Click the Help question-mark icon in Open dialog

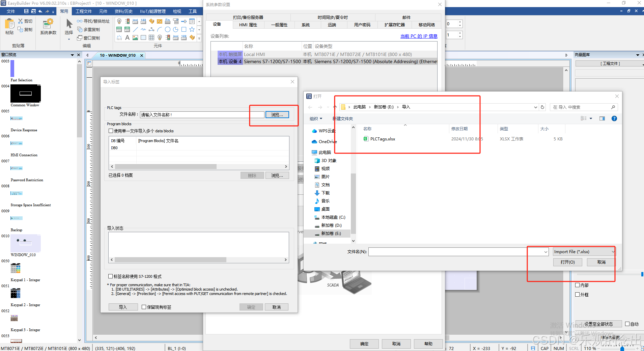point(614,118)
